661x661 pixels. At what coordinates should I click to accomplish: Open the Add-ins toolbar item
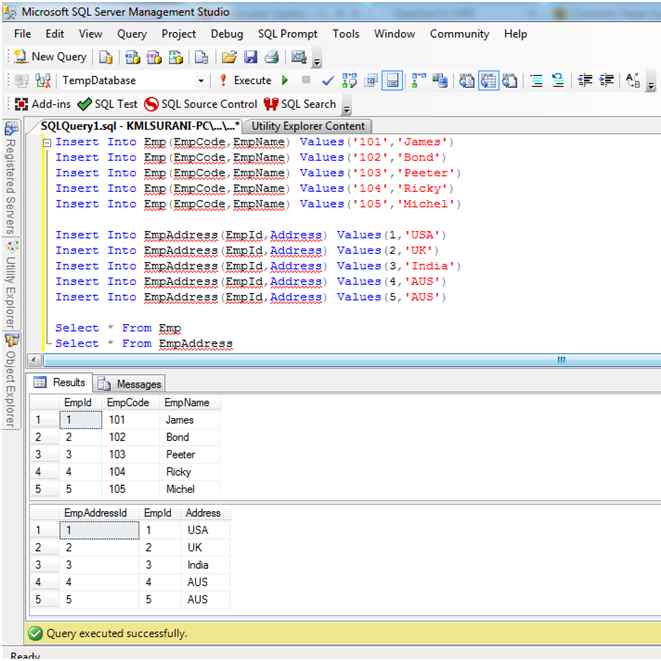click(x=43, y=104)
